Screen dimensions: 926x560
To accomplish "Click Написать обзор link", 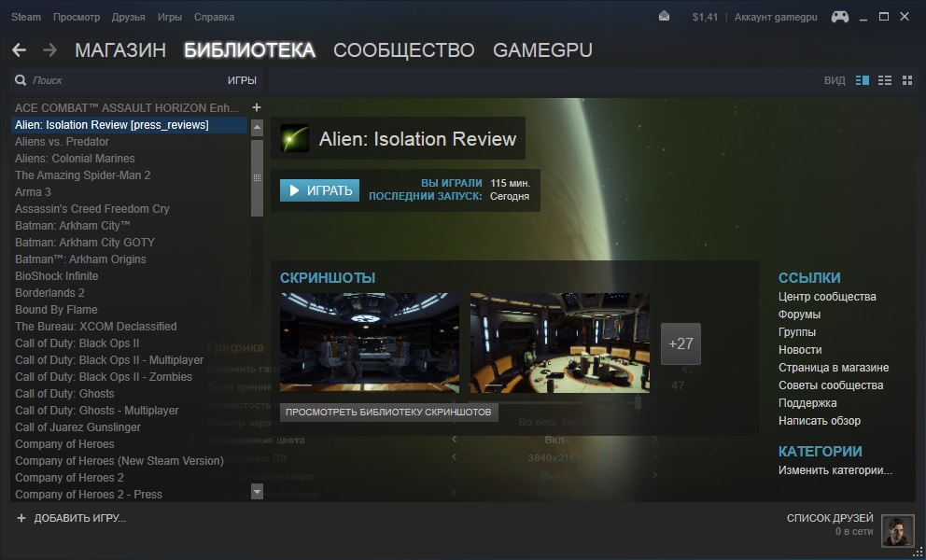I will pos(819,421).
